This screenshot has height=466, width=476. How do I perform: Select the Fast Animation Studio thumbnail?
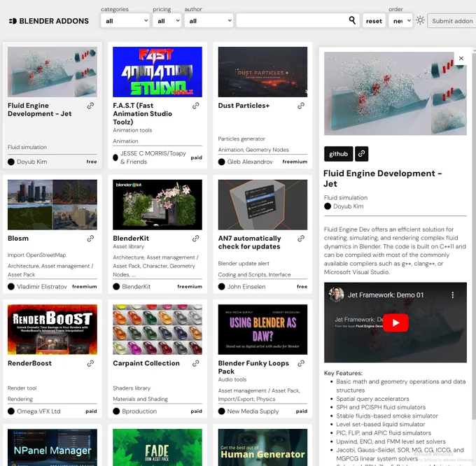click(x=157, y=72)
